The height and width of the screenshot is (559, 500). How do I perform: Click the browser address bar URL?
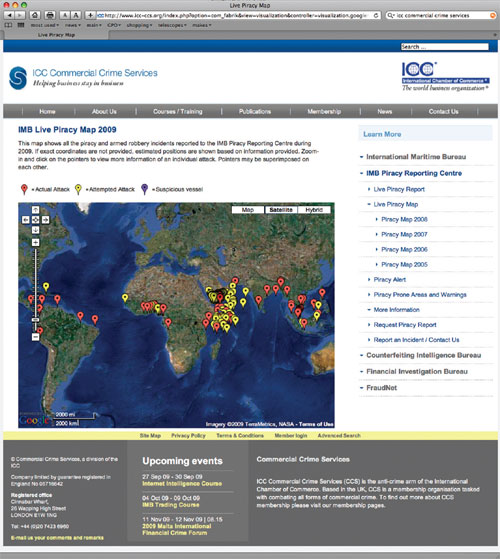pos(234,16)
